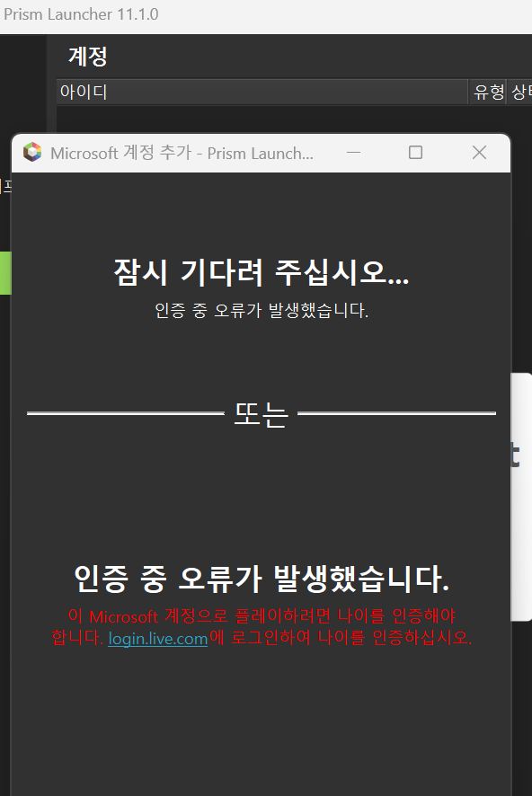The width and height of the screenshot is (532, 796).
Task: Click the Prism Launcher logo in dialog title
Action: click(32, 153)
